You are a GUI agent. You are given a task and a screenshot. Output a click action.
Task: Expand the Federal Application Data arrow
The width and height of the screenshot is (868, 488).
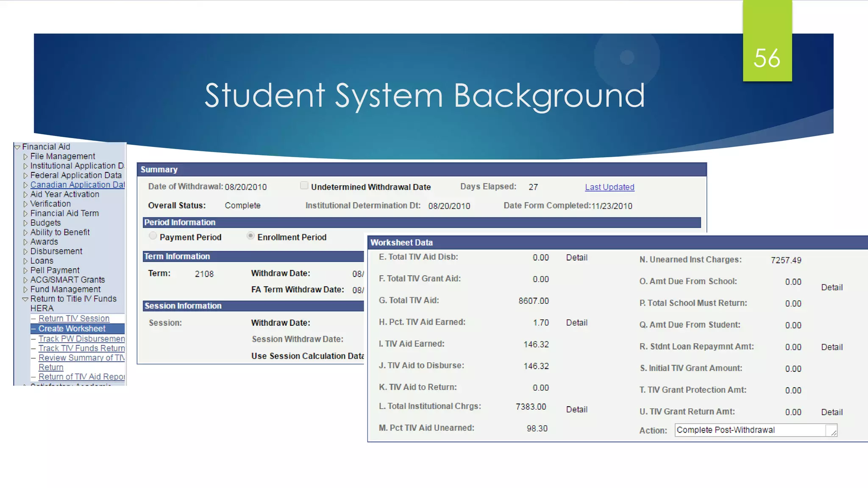click(x=25, y=175)
